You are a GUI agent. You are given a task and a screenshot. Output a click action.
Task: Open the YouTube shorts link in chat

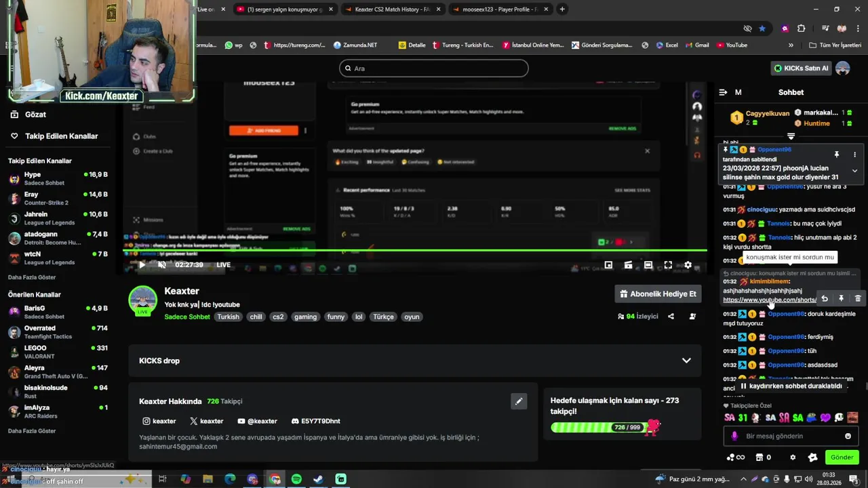pos(770,300)
